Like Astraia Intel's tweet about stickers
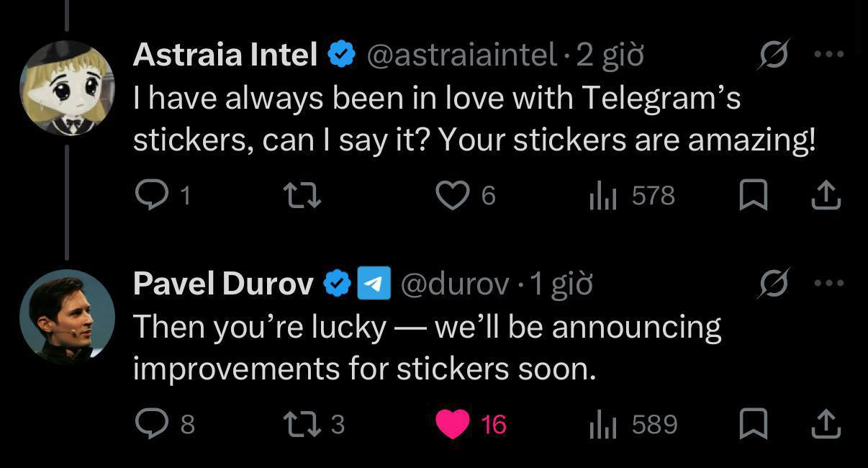 pos(453,195)
